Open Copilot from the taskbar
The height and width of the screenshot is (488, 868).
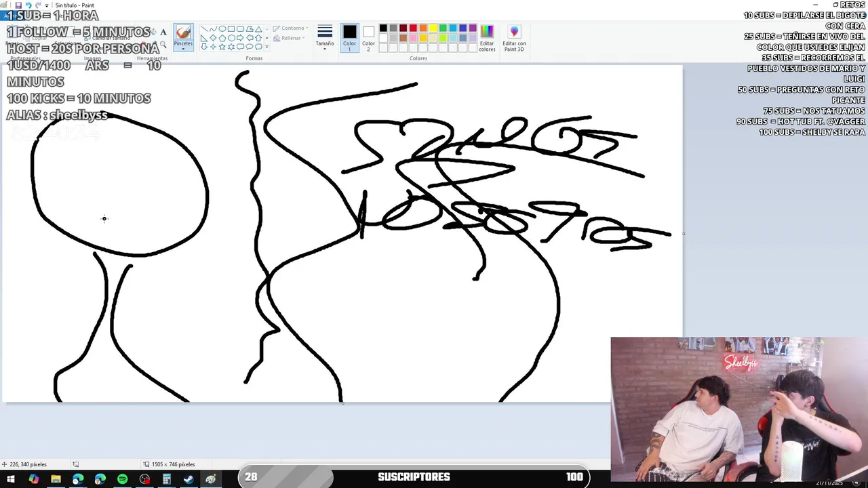(33, 479)
